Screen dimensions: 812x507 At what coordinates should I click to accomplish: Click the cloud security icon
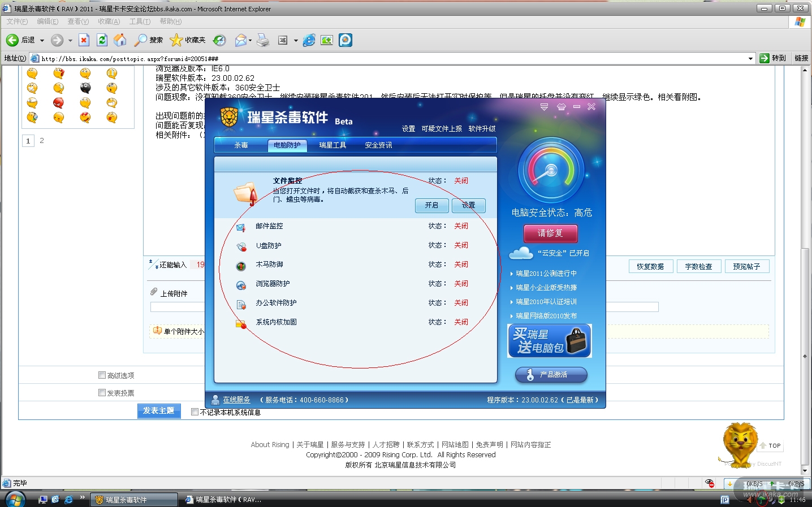click(521, 253)
